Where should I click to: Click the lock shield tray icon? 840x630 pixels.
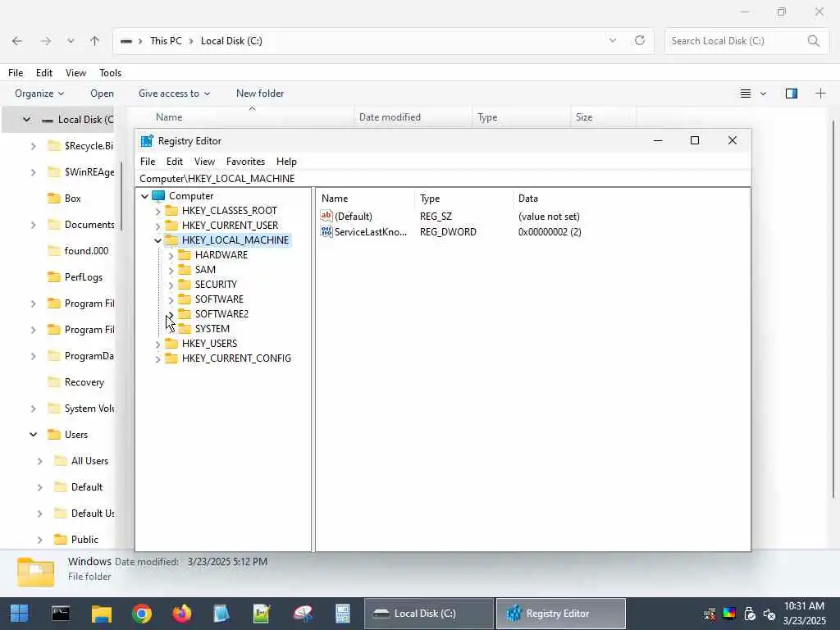[x=750, y=614]
